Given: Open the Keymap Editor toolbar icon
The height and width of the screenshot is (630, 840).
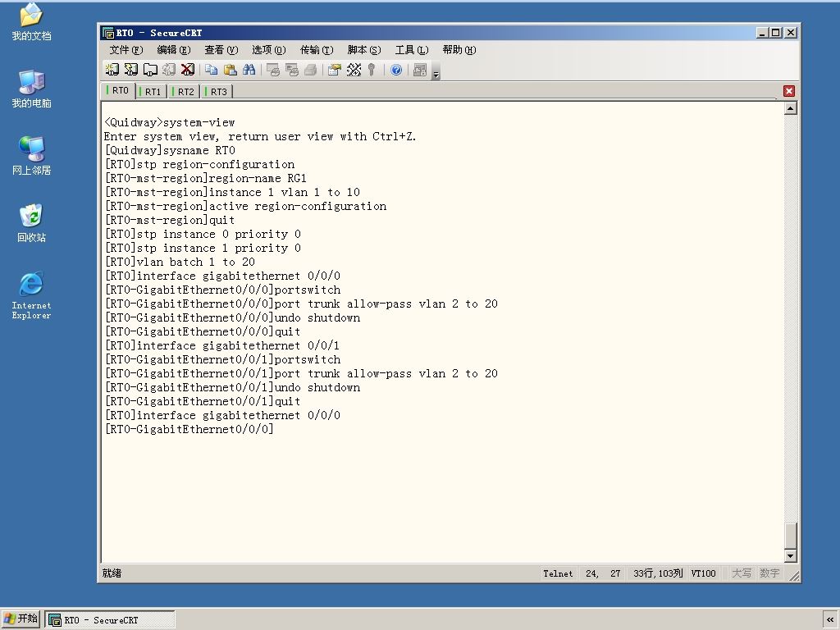Looking at the screenshot, I should pos(354,70).
